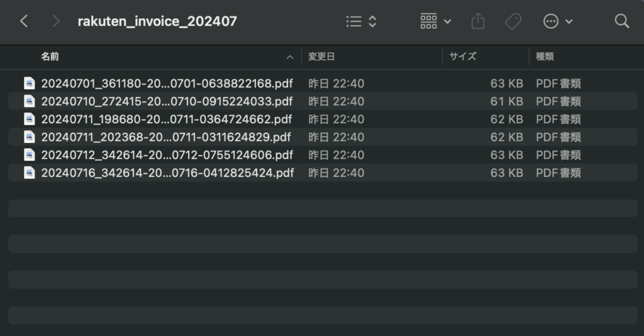The width and height of the screenshot is (644, 336).
Task: Expand the group-by options dropdown
Action: pyautogui.click(x=435, y=21)
